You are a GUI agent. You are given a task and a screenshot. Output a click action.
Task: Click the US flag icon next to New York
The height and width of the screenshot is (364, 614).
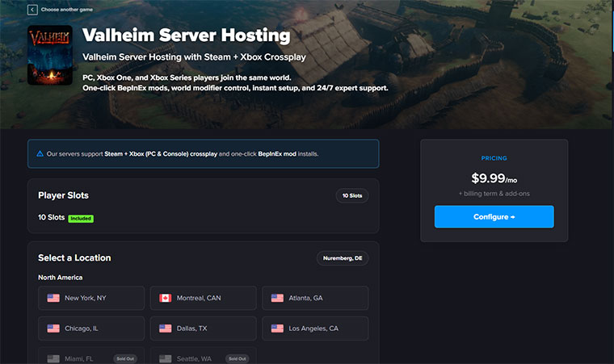pyautogui.click(x=53, y=299)
